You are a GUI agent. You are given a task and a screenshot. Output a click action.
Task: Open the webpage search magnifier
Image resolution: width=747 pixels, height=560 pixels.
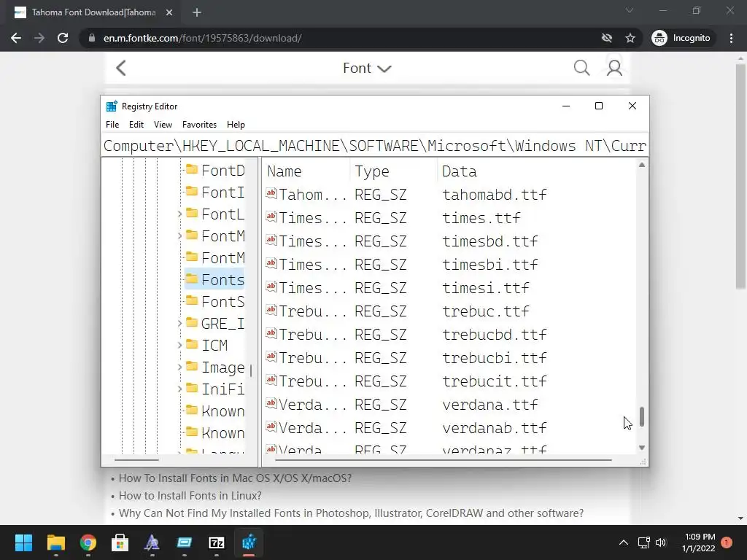point(581,68)
